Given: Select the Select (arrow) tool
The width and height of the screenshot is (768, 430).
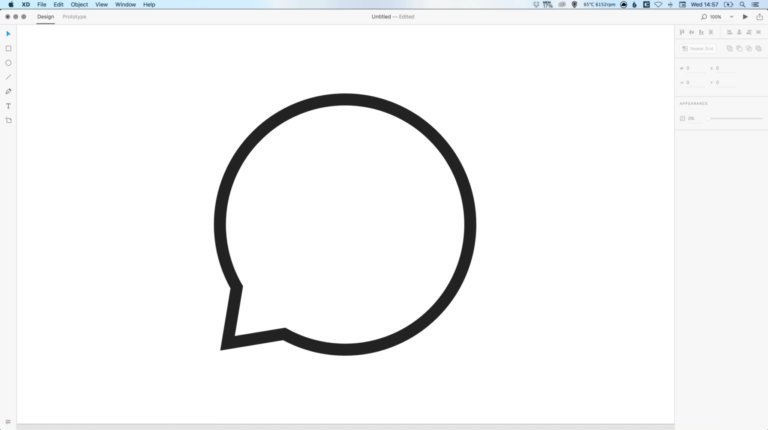Looking at the screenshot, I should click(8, 34).
